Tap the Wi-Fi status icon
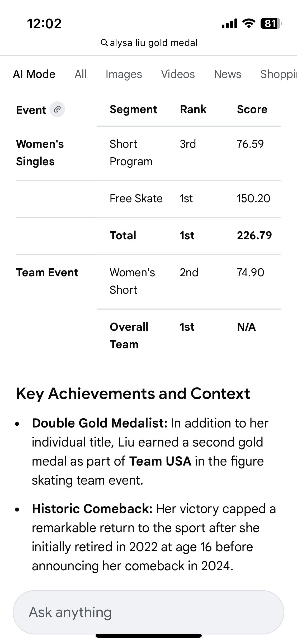The height and width of the screenshot is (644, 297). pos(248,24)
